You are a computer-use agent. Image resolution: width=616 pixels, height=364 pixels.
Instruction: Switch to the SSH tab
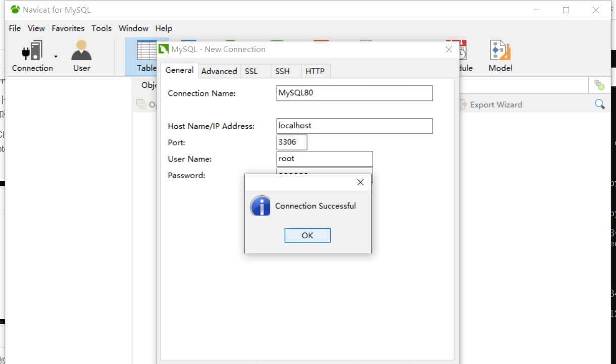coord(282,71)
